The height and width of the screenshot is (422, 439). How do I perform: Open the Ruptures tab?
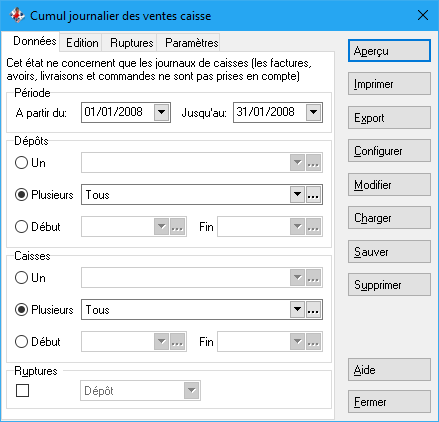click(131, 43)
